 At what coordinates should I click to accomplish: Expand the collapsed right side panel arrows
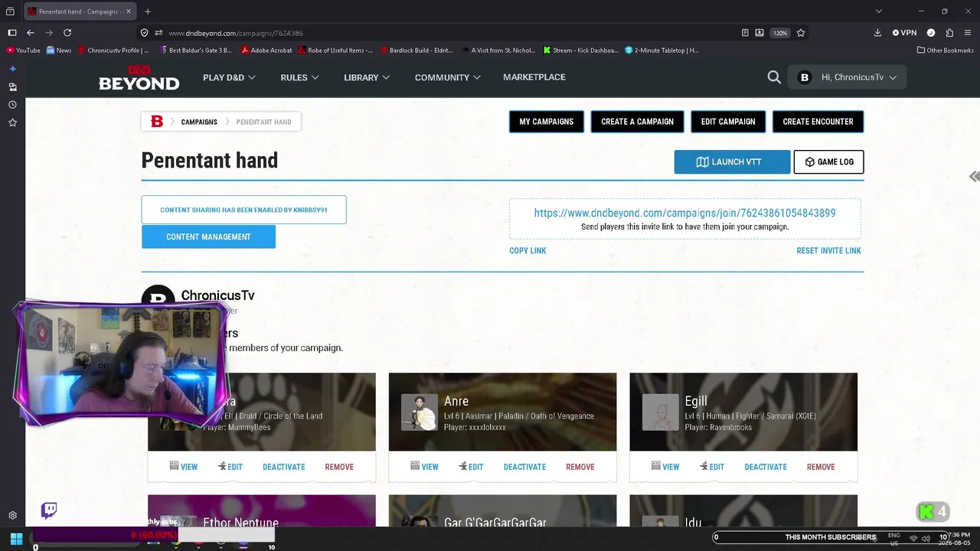tap(974, 177)
